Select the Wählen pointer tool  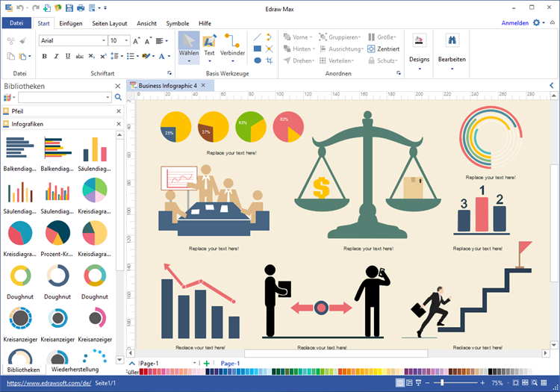(189, 46)
